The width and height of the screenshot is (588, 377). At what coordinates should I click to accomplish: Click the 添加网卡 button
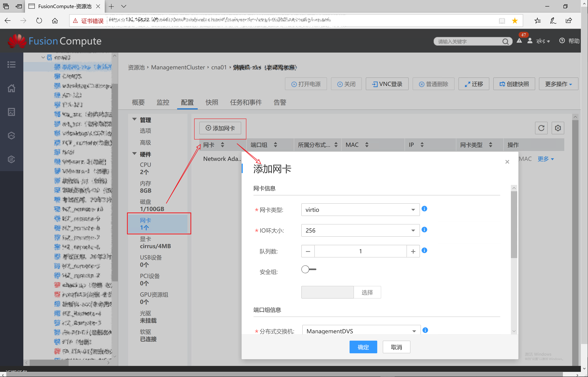pyautogui.click(x=220, y=128)
